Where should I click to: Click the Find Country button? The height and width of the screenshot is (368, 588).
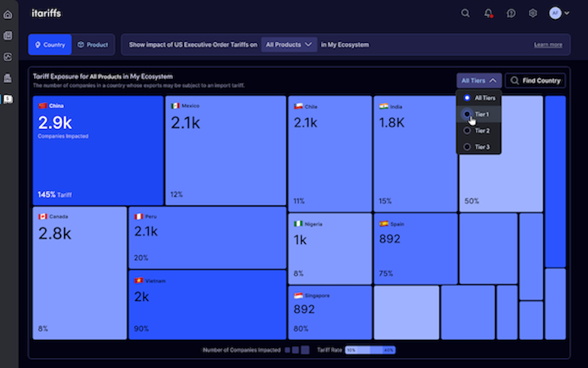pos(535,81)
